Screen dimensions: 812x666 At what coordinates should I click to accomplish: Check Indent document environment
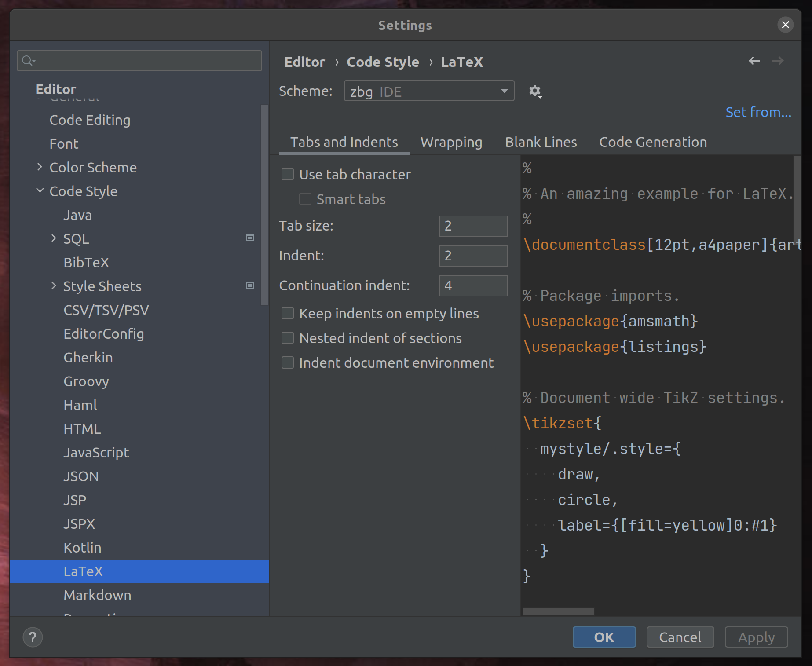[288, 362]
